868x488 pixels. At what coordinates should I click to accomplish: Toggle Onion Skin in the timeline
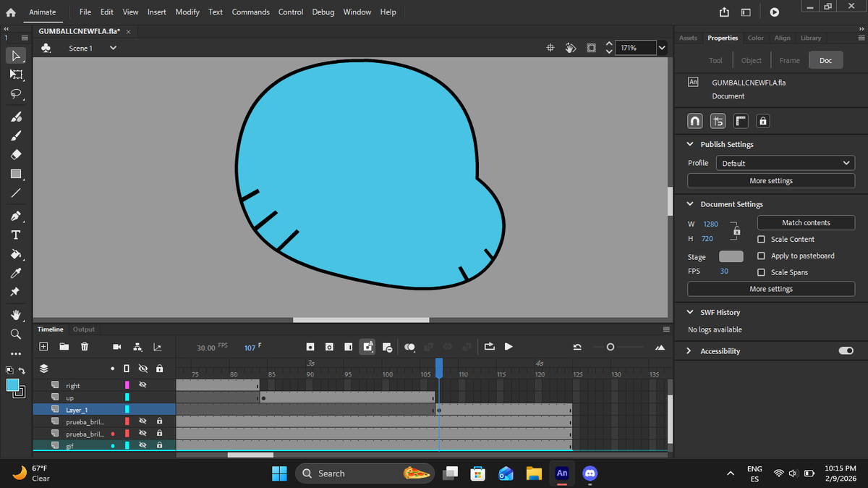(x=409, y=348)
